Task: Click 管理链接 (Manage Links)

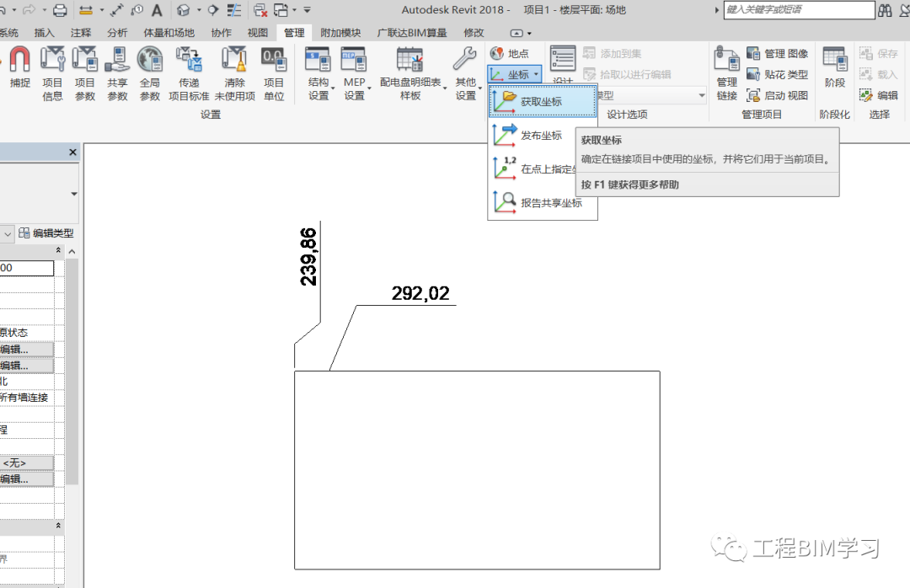Action: pos(726,74)
